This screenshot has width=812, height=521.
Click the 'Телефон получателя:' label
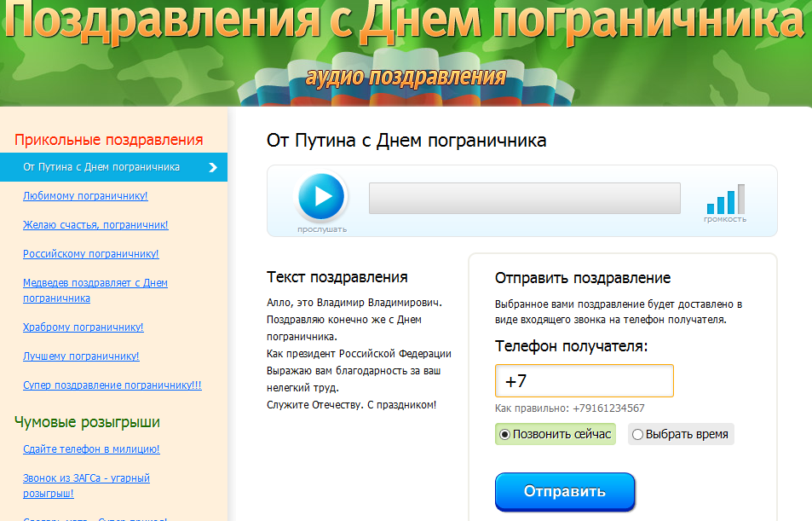click(x=571, y=346)
